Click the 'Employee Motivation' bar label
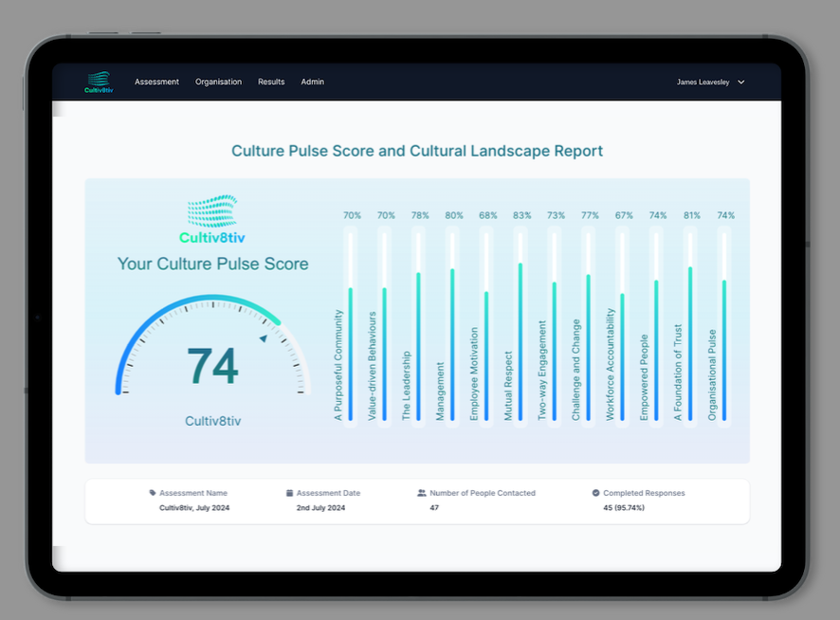 click(x=474, y=374)
